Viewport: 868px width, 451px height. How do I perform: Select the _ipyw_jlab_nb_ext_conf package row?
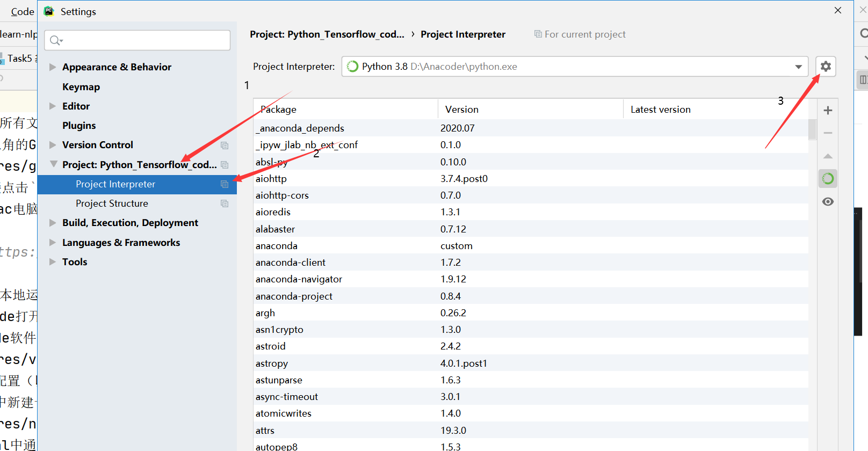click(x=531, y=145)
